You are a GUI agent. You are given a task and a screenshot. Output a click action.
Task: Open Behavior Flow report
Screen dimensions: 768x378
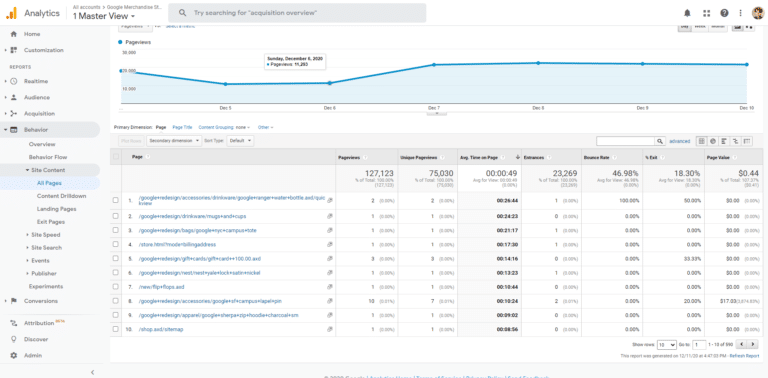pyautogui.click(x=48, y=157)
